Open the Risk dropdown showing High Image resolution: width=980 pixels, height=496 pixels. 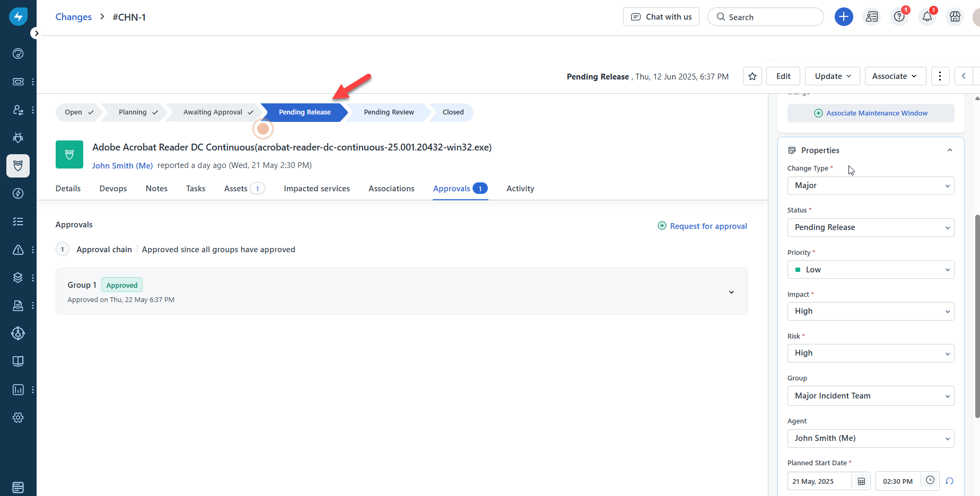[871, 353]
